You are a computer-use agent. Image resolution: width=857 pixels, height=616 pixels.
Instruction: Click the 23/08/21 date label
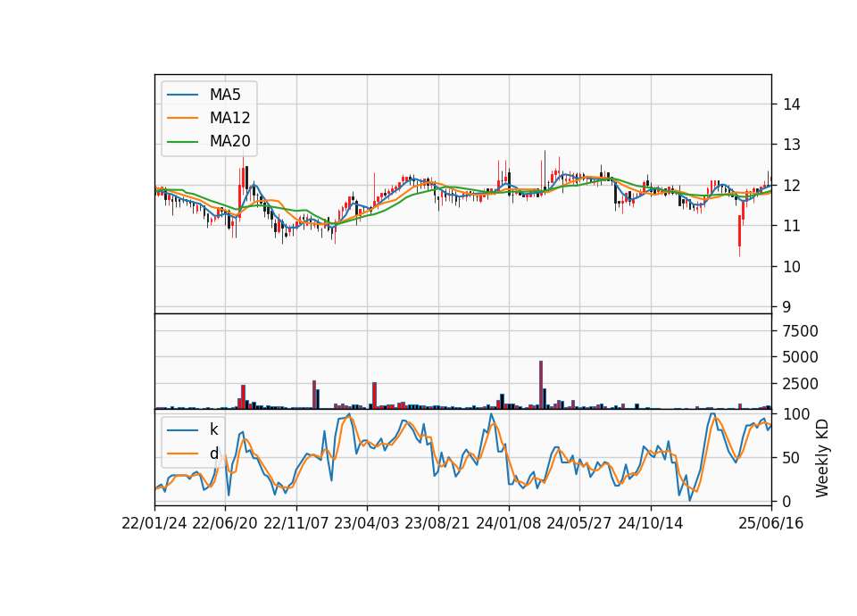click(x=437, y=524)
